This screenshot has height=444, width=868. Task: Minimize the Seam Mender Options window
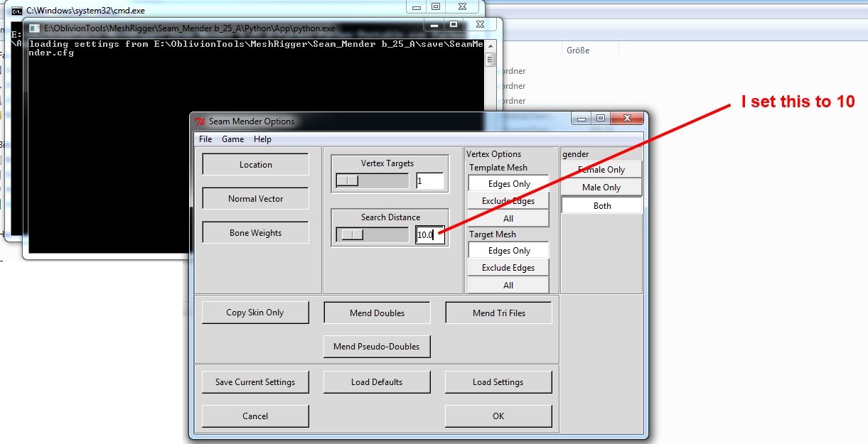(x=582, y=119)
